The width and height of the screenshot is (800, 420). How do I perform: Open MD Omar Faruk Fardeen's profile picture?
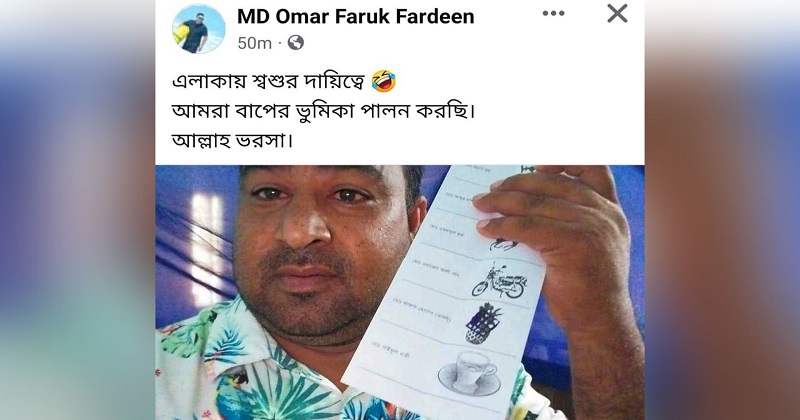click(x=198, y=29)
